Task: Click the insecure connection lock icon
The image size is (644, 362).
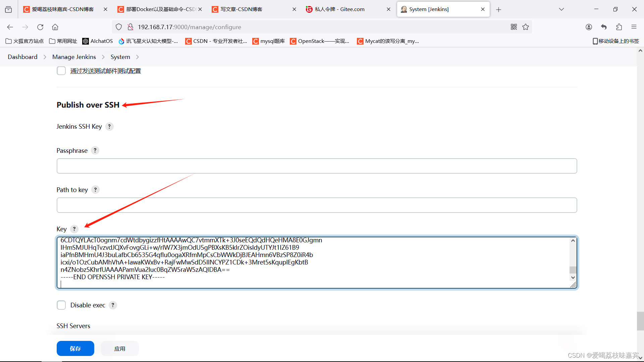Action: click(130, 27)
